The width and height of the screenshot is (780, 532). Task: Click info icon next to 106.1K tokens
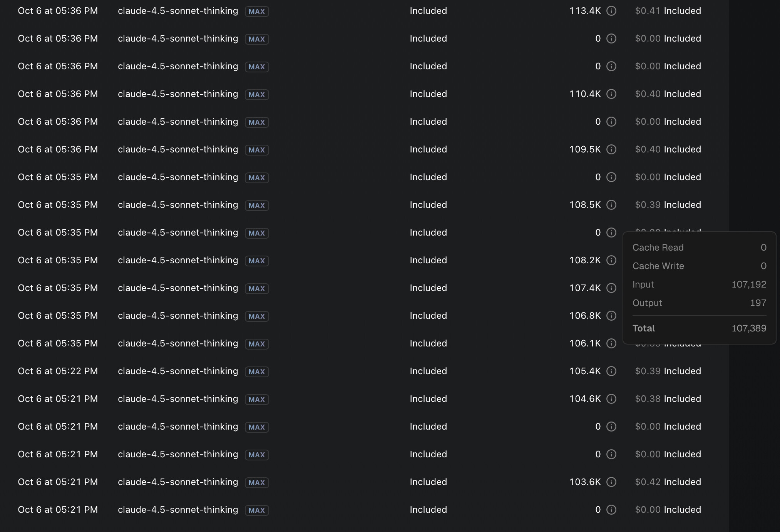(611, 343)
